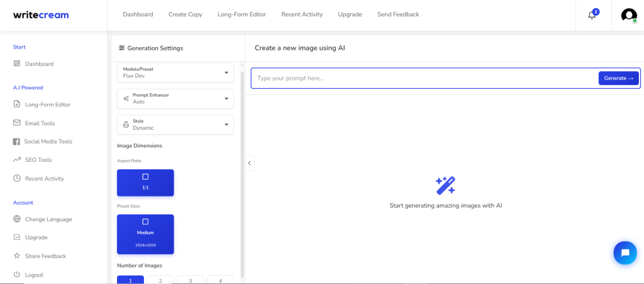Open the Models/Preset Flux Dev dropdown
The image size is (644, 284).
tap(175, 73)
